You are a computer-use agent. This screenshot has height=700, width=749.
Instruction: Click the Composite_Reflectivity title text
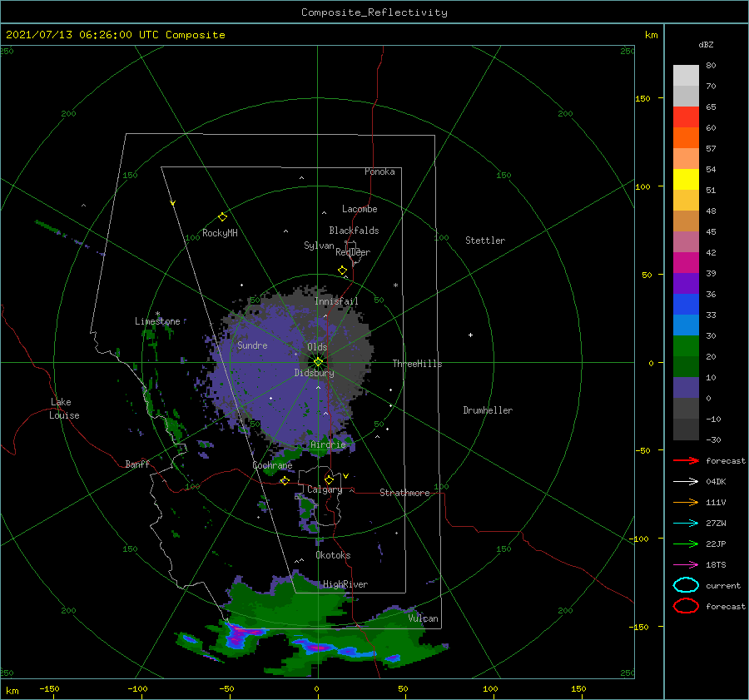click(x=374, y=12)
